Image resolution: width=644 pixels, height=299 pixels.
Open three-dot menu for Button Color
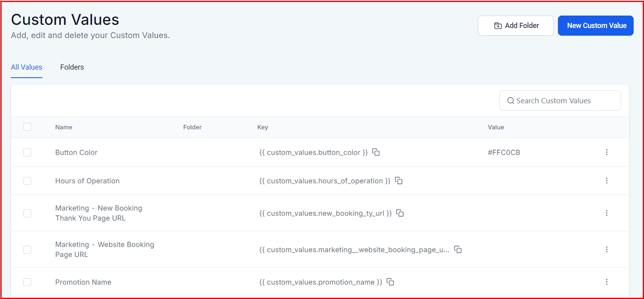(x=606, y=152)
